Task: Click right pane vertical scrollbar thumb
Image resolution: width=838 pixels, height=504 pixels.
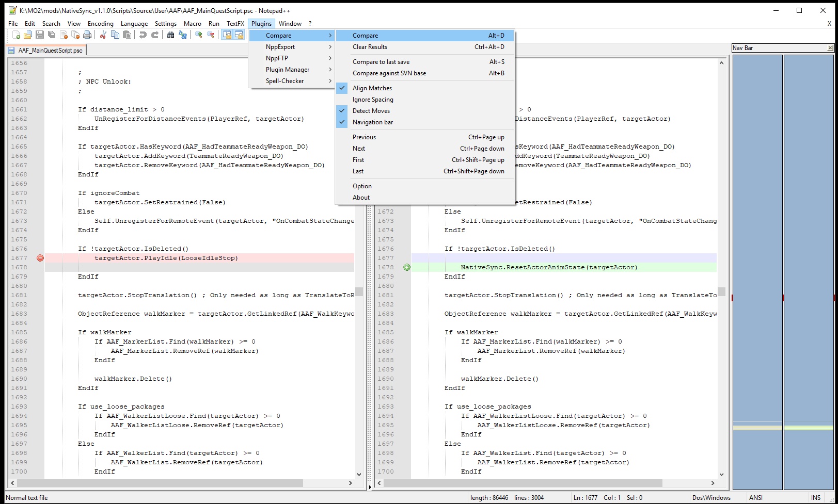Action: pos(721,291)
